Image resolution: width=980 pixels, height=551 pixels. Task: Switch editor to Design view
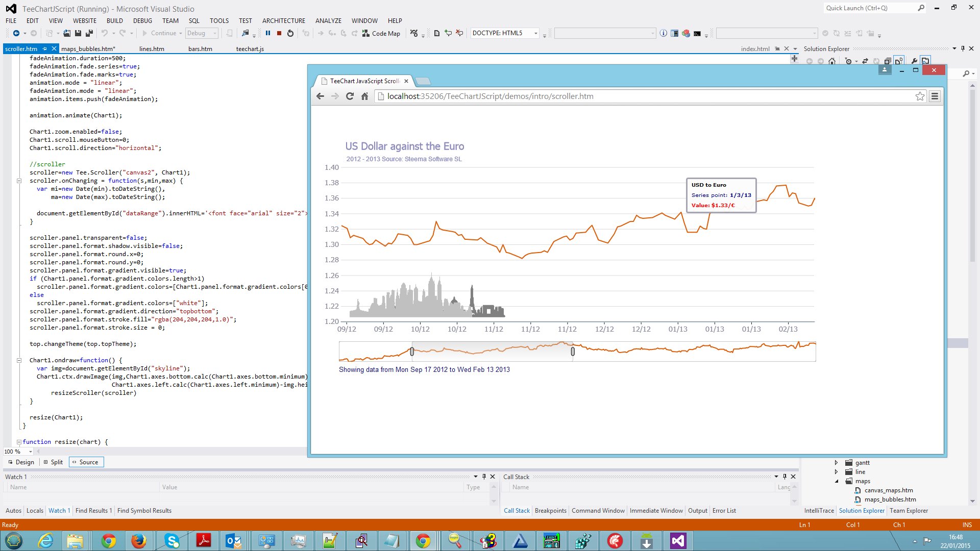click(x=21, y=462)
